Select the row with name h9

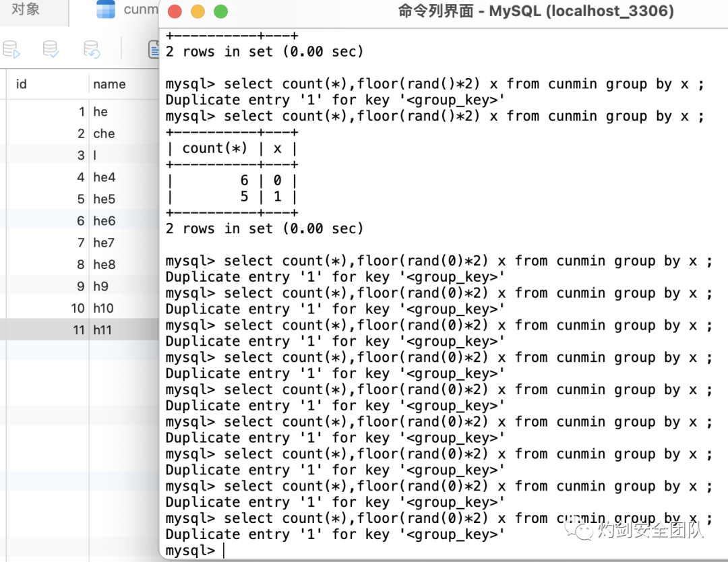pos(102,286)
